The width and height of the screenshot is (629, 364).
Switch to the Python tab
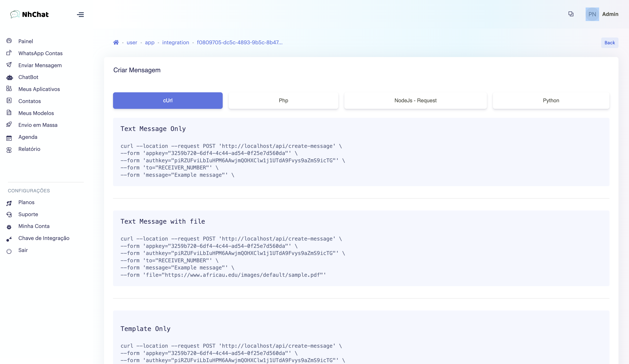(551, 101)
